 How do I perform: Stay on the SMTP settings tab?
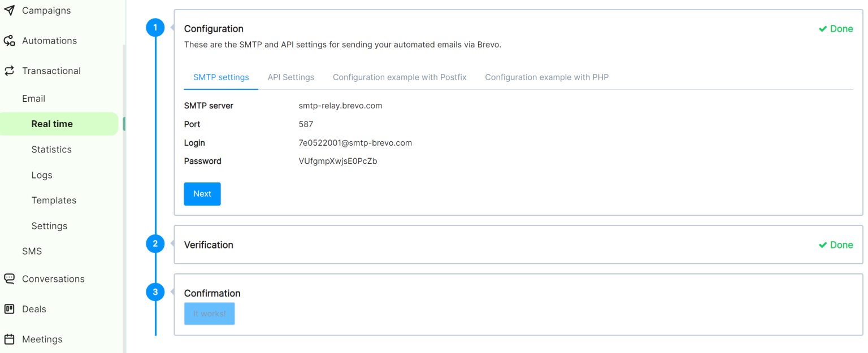coord(220,77)
